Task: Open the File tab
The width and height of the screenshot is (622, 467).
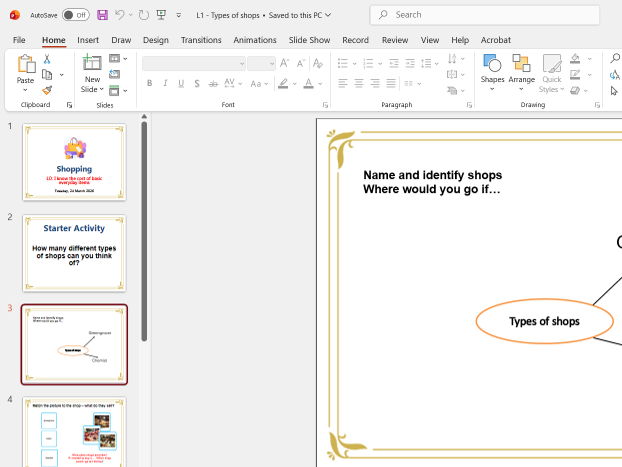Action: pos(19,40)
